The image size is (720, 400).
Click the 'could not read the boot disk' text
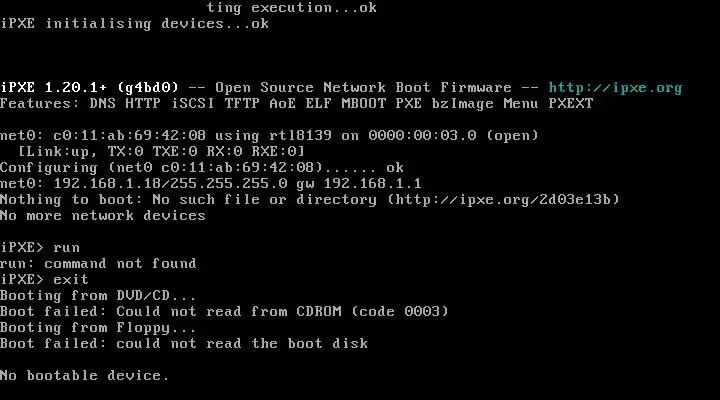point(242,344)
